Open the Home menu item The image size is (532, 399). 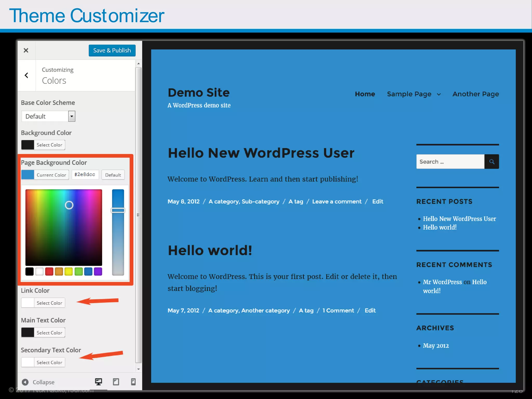point(365,94)
